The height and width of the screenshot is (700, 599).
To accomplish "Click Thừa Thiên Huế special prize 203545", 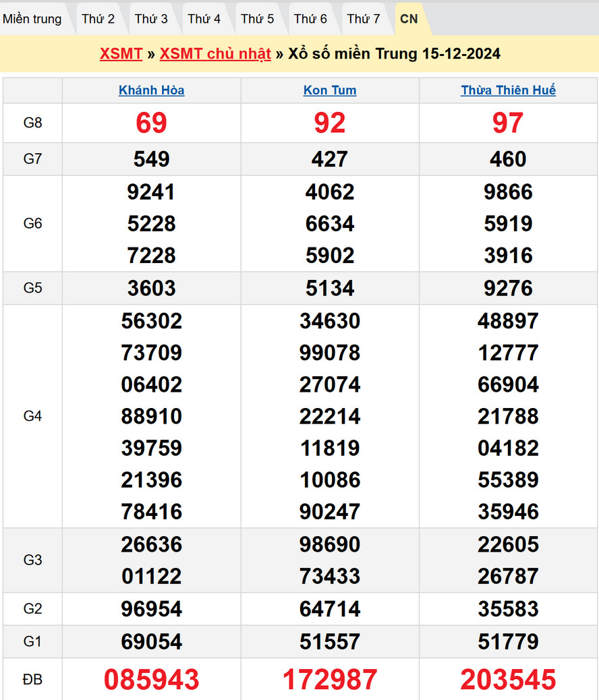I will 508,680.
